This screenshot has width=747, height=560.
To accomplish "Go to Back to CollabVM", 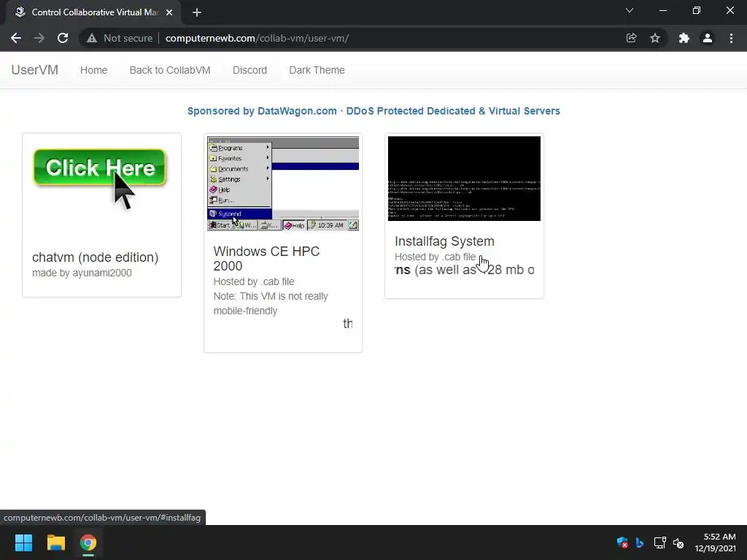I will point(170,70).
